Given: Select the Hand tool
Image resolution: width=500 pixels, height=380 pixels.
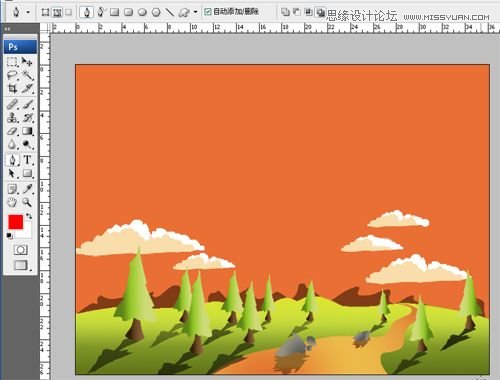Looking at the screenshot, I should (12, 202).
